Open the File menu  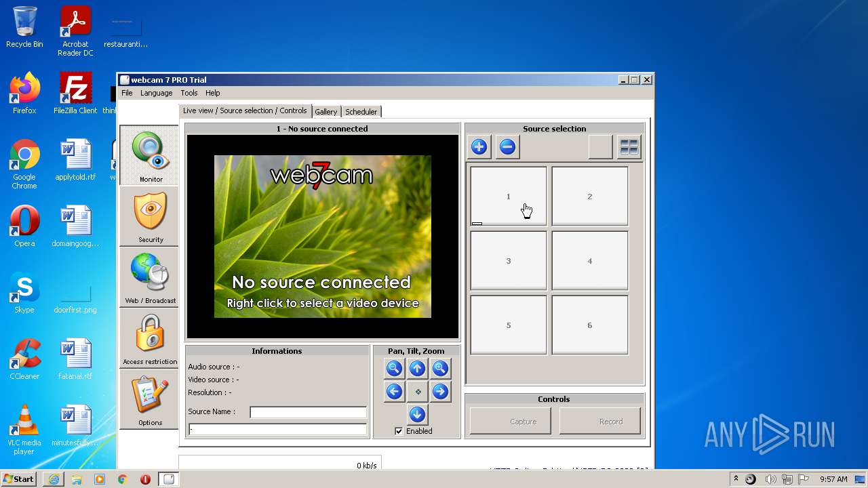pyautogui.click(x=127, y=93)
